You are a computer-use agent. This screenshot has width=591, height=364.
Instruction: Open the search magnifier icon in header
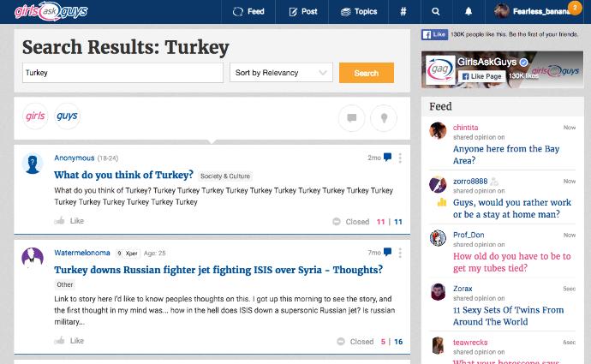[x=436, y=12]
